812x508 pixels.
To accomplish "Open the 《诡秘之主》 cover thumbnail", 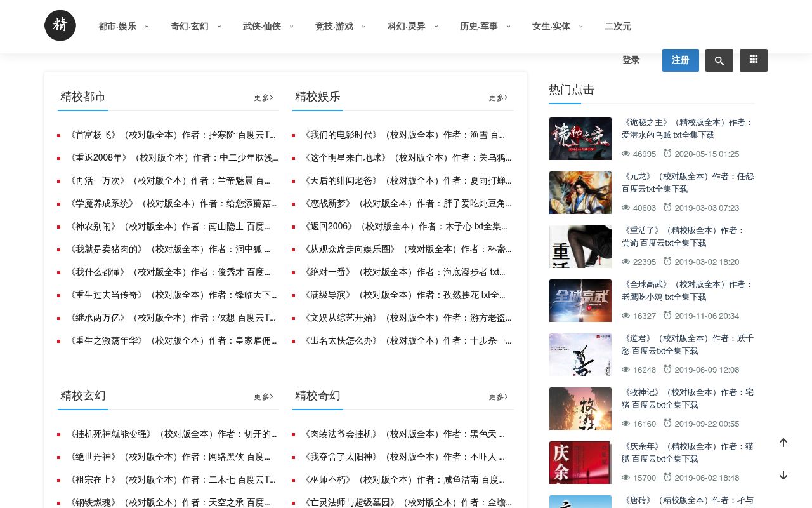I will [x=580, y=138].
